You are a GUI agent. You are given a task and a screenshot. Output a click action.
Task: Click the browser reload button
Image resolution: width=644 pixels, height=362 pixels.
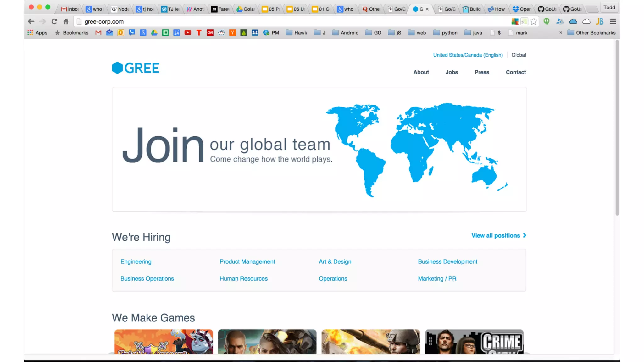(x=54, y=21)
